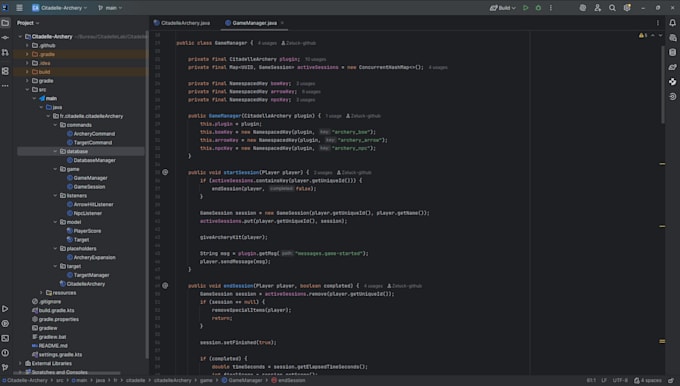
Task: Open the Build configuration dropdown
Action: click(x=503, y=8)
